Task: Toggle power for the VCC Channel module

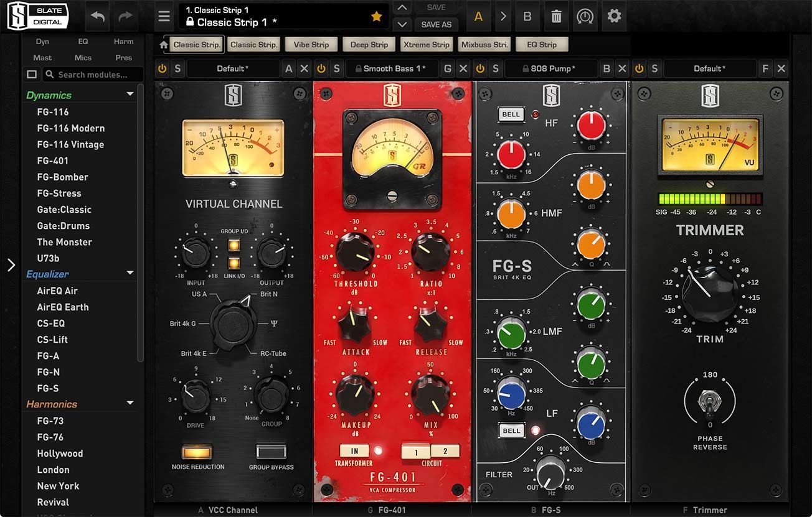Action: tap(163, 68)
